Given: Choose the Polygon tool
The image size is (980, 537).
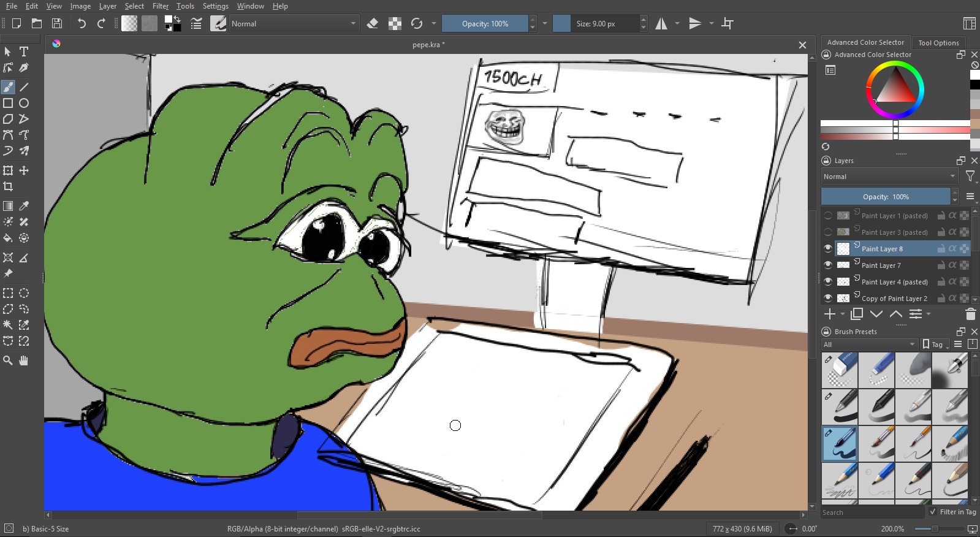Looking at the screenshot, I should click(x=8, y=119).
